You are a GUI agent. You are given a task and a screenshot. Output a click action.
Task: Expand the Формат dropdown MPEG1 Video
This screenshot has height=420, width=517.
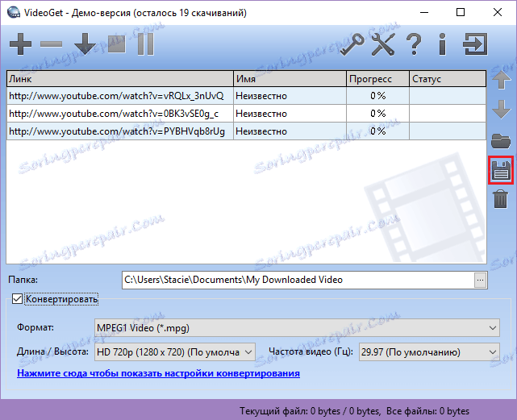click(297, 327)
